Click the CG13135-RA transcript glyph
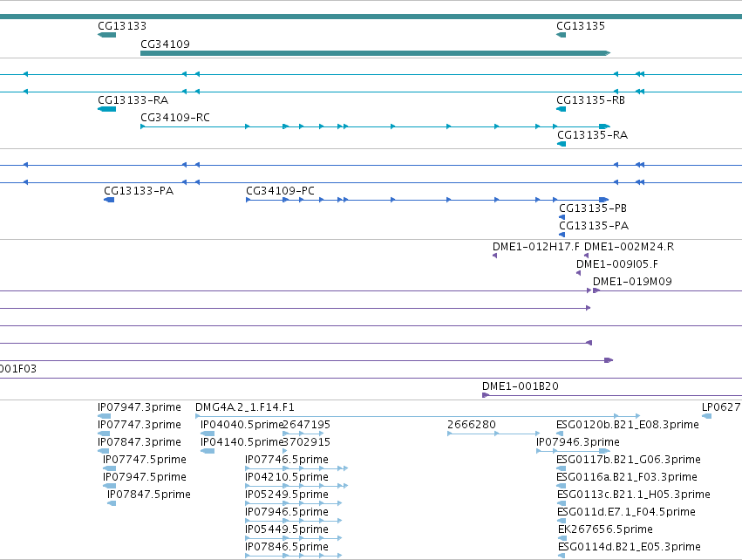Image resolution: width=742 pixels, height=560 pixels. (562, 144)
